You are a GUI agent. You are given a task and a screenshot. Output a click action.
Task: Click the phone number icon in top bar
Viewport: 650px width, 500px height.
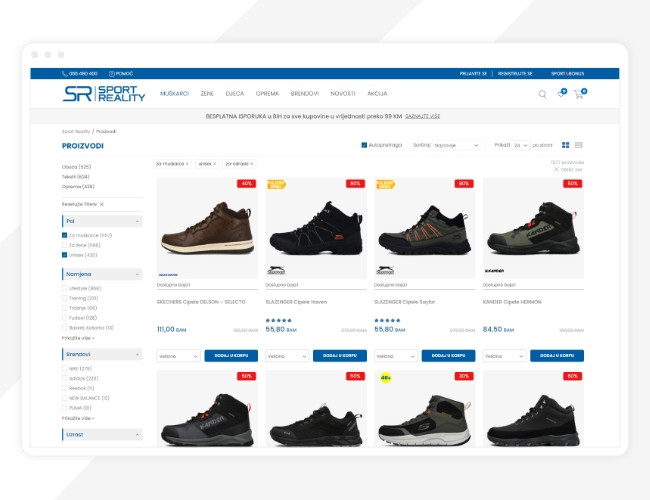[x=65, y=73]
